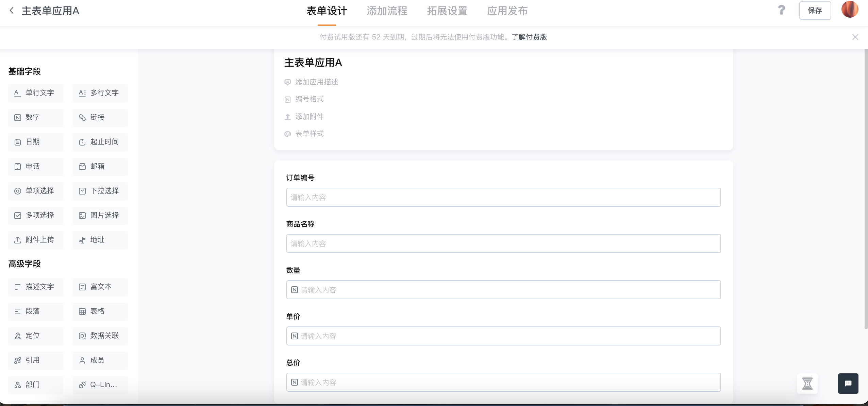
Task: Click the form title 主表单应用A in canvas
Action: coord(313,63)
